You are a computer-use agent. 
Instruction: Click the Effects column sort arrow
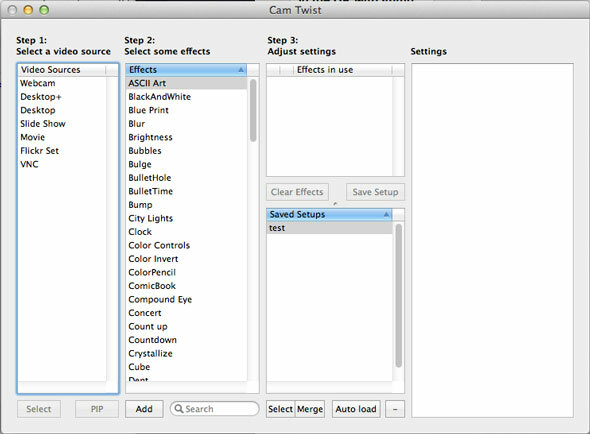coord(241,70)
